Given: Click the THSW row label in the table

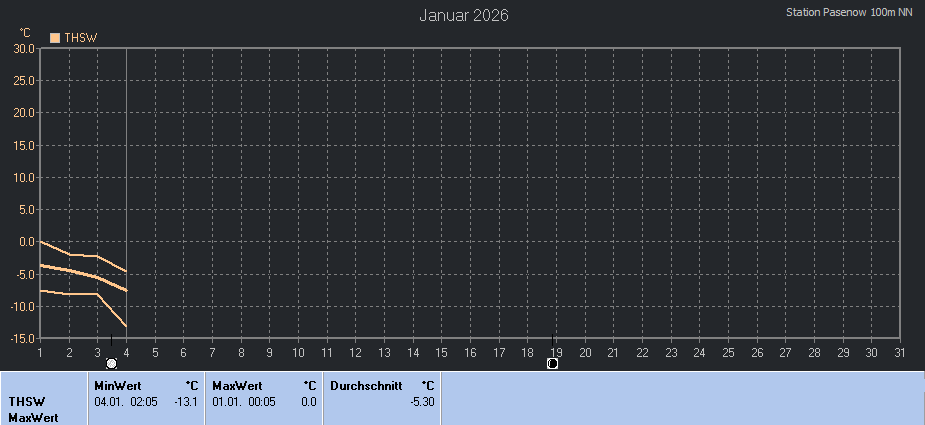Looking at the screenshot, I should [x=27, y=401].
